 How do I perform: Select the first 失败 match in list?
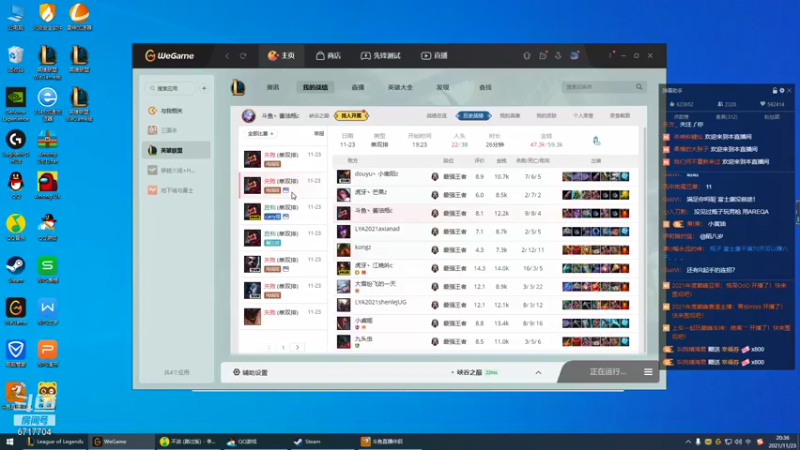(283, 159)
